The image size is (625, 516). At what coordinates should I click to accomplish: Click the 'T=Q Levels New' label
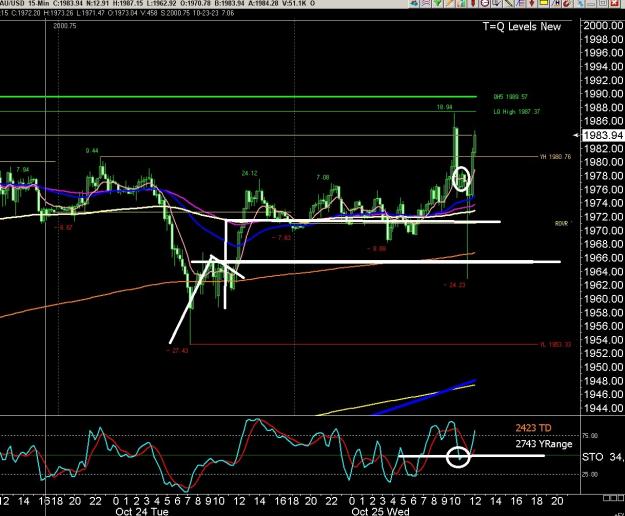click(522, 27)
